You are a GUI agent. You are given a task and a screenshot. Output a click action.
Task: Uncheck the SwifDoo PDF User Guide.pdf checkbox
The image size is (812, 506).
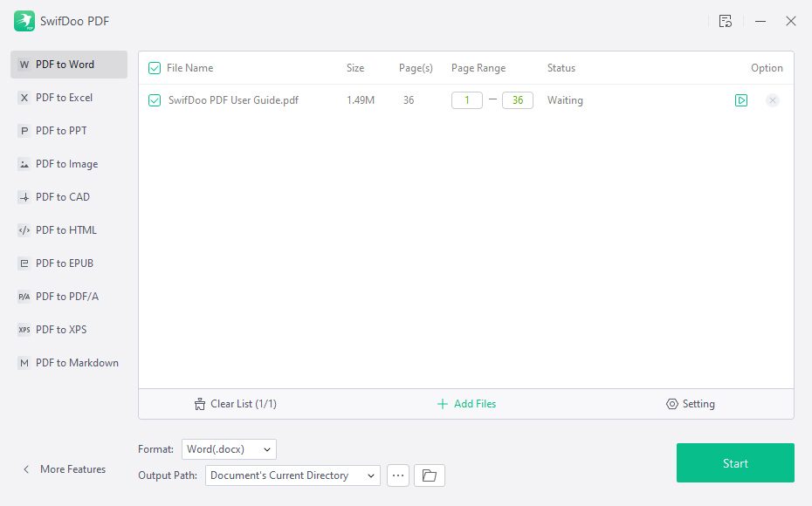(x=155, y=100)
